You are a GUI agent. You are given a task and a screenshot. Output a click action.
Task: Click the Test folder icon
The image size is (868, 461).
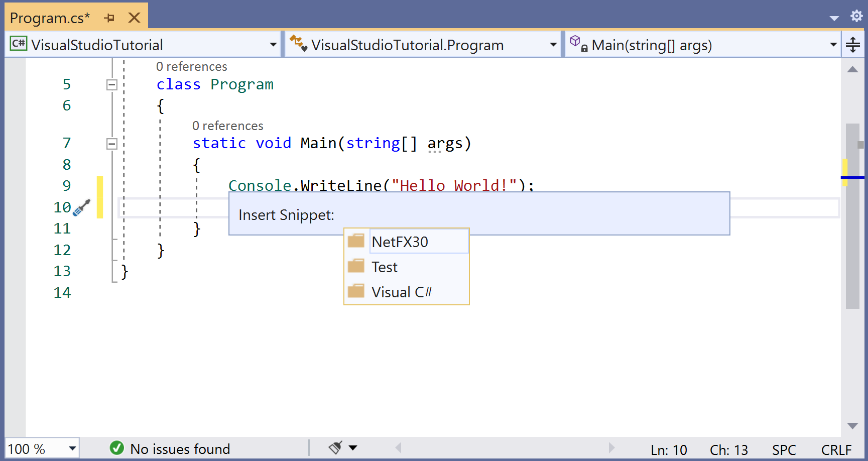356,266
